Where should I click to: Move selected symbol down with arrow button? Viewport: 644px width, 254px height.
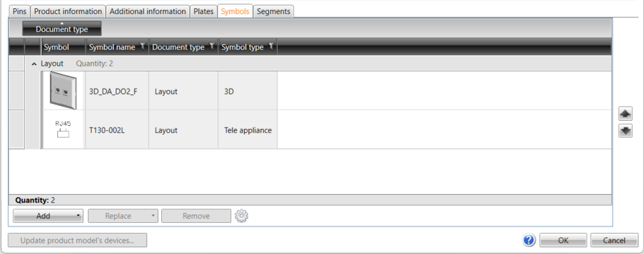tap(625, 131)
